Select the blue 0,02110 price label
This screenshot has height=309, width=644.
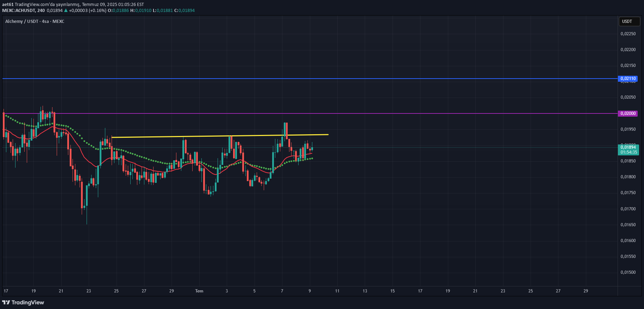tap(628, 79)
